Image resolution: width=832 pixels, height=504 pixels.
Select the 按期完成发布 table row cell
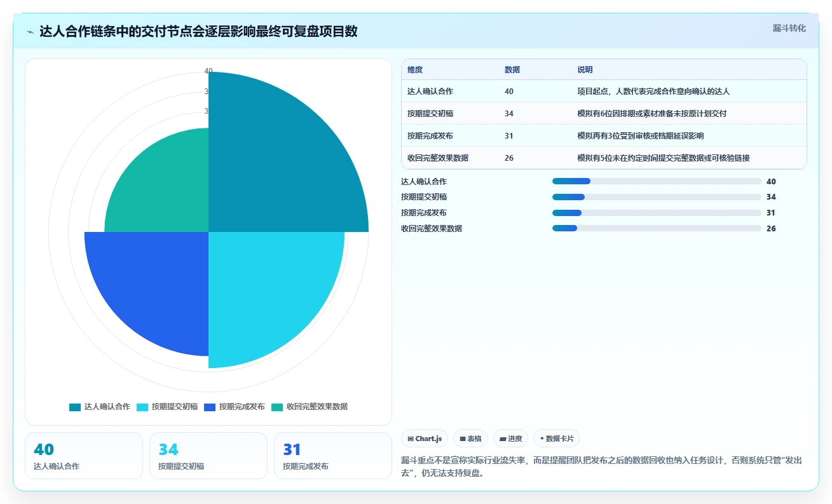[430, 136]
